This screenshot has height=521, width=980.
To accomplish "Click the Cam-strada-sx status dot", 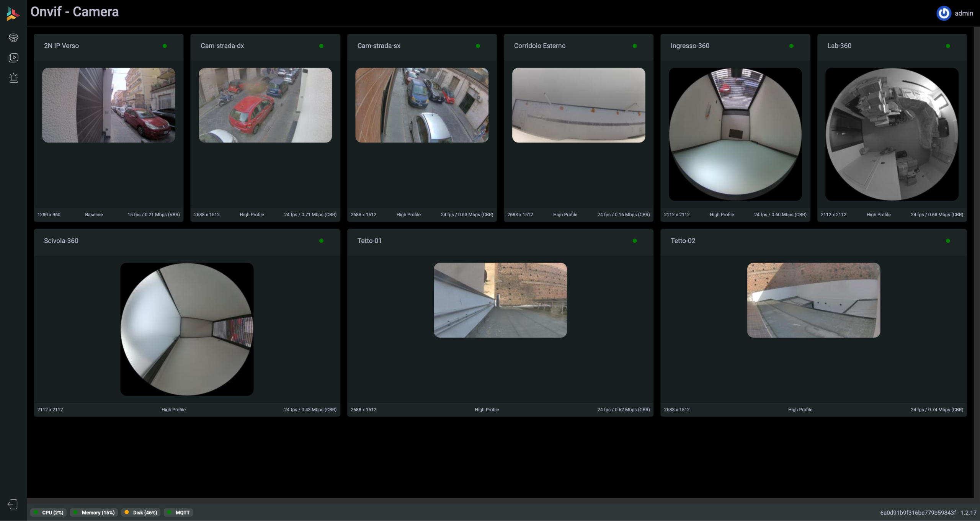I will (478, 46).
